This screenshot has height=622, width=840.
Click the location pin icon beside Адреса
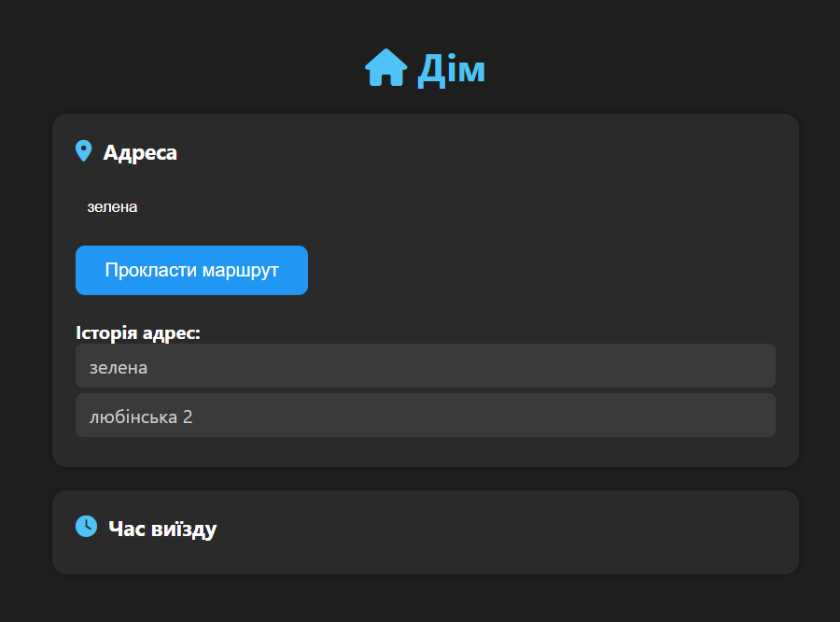pyautogui.click(x=84, y=151)
